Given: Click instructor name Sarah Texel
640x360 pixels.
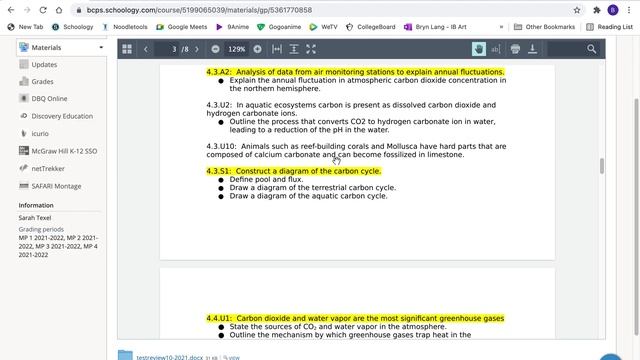Looking at the screenshot, I should (x=35, y=218).
